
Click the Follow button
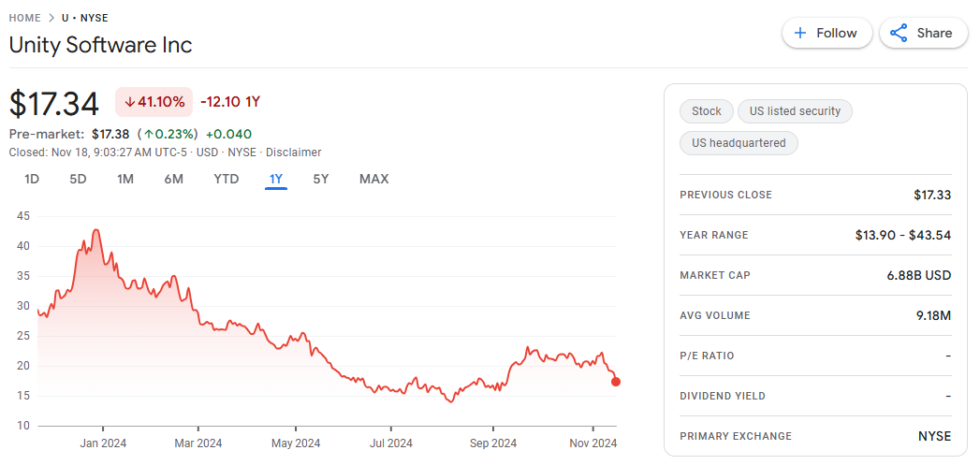(826, 33)
